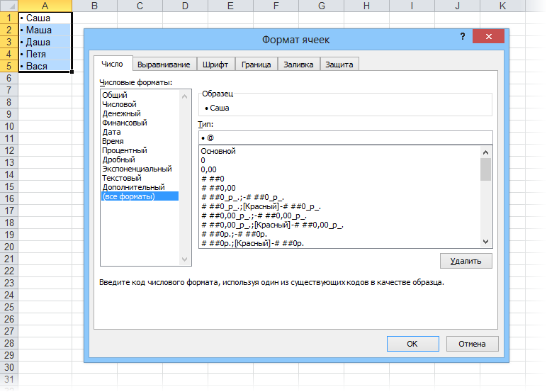Close the Формат ячеек dialog
The height and width of the screenshot is (392, 547).
coord(488,36)
